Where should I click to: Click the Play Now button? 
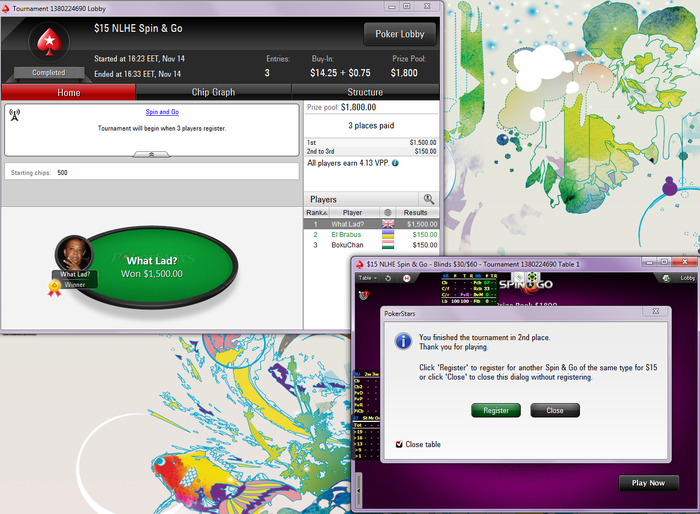click(648, 483)
